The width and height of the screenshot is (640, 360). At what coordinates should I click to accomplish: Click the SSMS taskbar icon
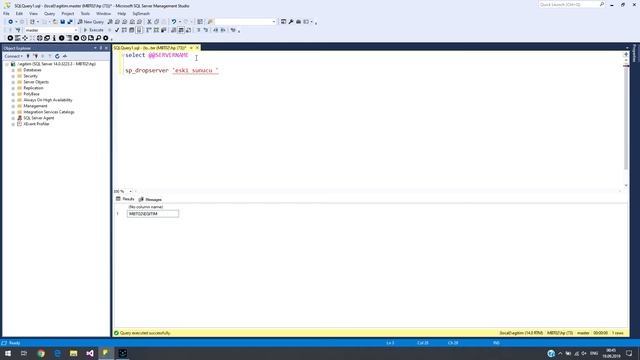tap(106, 353)
